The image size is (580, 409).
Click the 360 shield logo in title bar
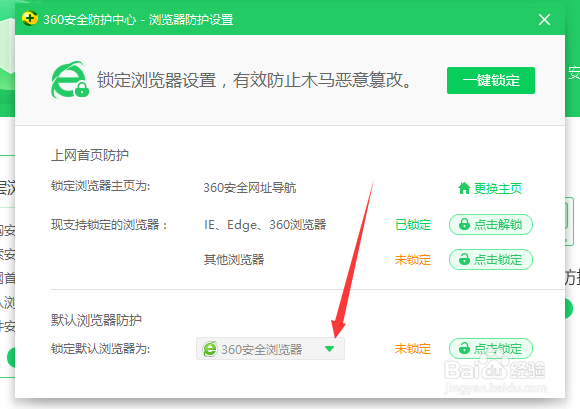[x=30, y=18]
